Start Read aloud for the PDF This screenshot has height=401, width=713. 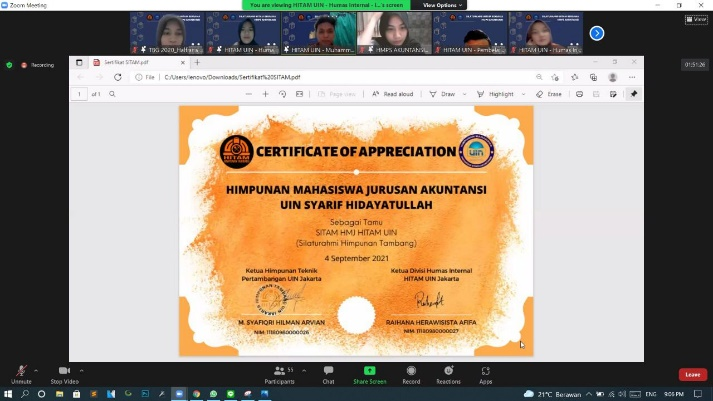(392, 94)
